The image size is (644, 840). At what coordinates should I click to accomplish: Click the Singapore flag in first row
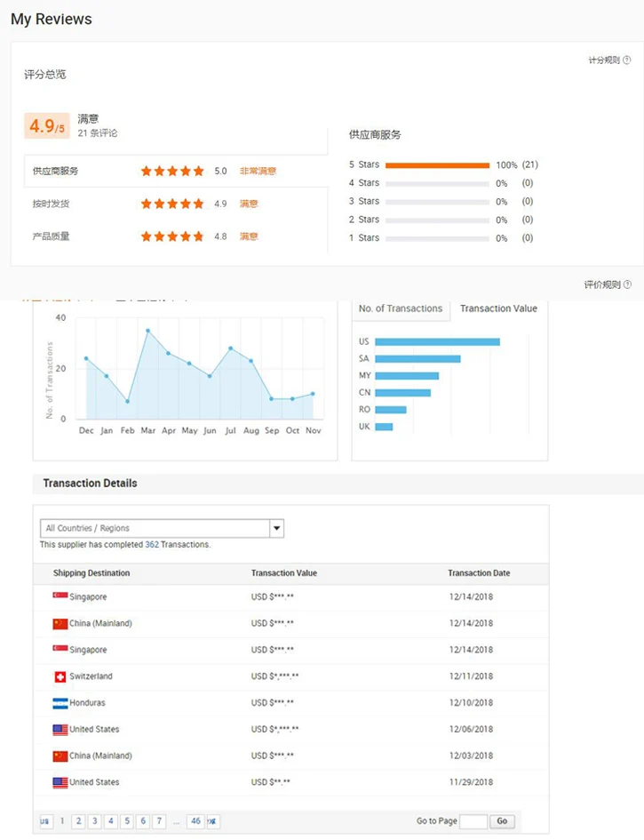(x=60, y=596)
